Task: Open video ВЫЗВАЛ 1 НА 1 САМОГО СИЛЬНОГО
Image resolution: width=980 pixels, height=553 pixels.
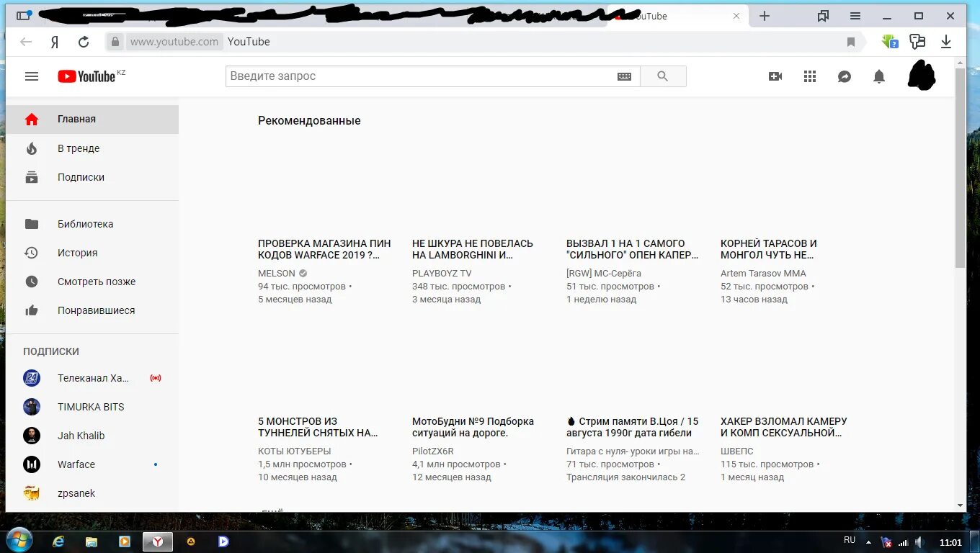Action: tap(633, 249)
